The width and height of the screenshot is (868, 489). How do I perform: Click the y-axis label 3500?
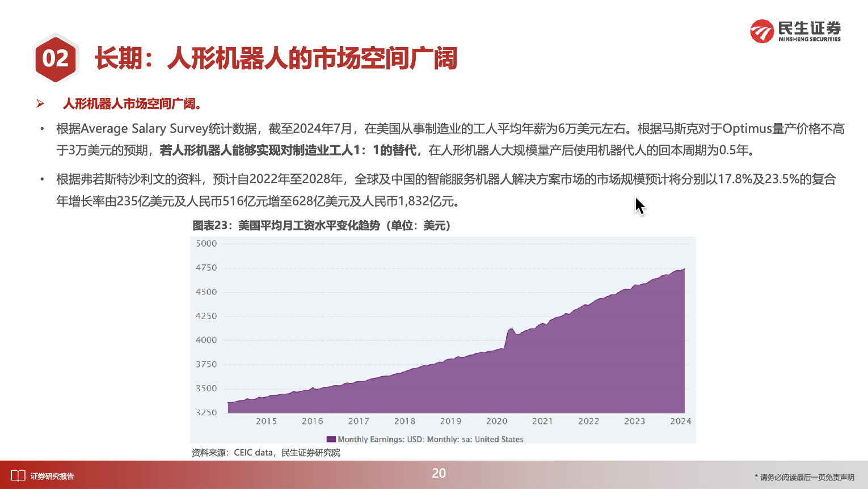(x=207, y=389)
